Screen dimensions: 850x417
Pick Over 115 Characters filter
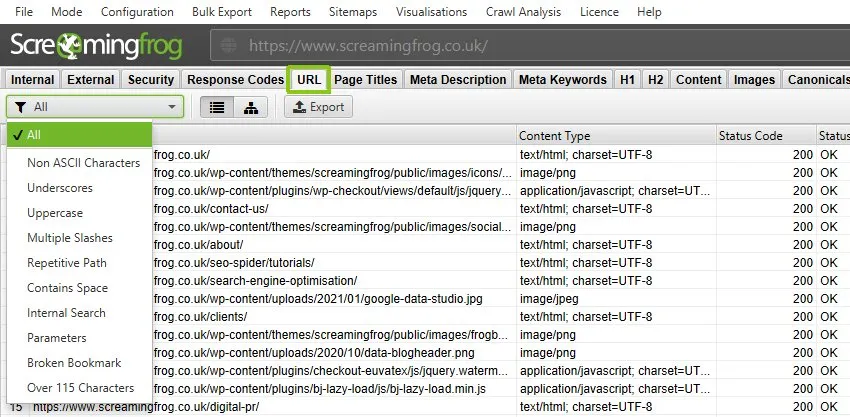tap(80, 388)
